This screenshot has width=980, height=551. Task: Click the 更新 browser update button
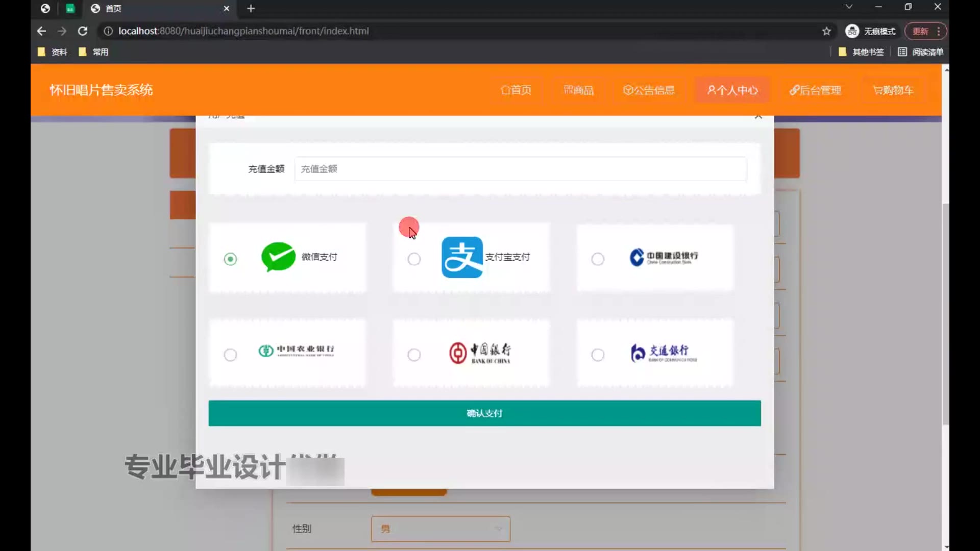[925, 31]
